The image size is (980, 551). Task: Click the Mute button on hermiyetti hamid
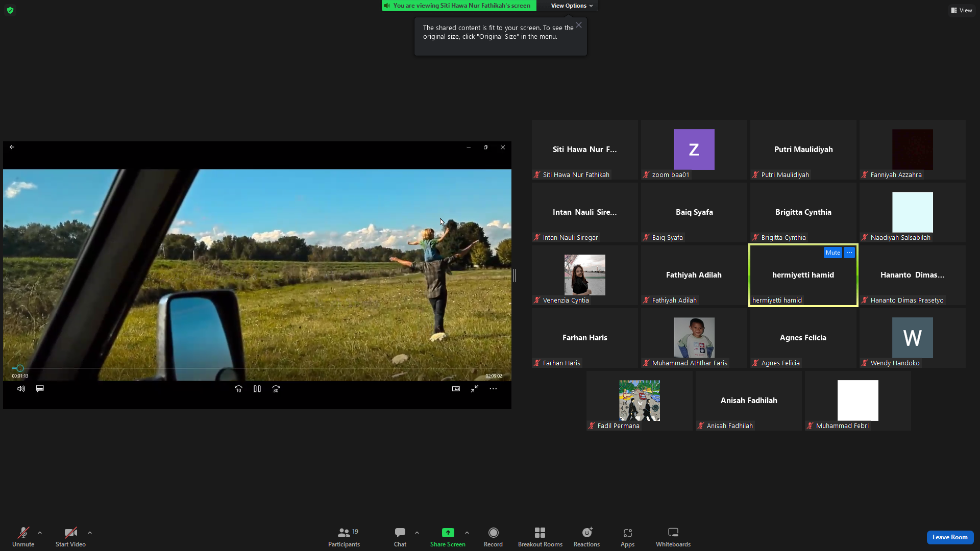tap(833, 253)
